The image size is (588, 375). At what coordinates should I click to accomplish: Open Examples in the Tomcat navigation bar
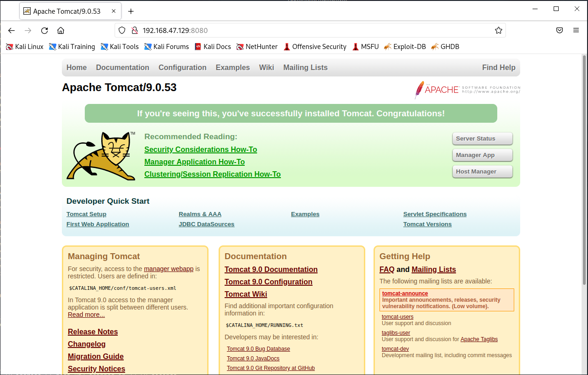(233, 67)
